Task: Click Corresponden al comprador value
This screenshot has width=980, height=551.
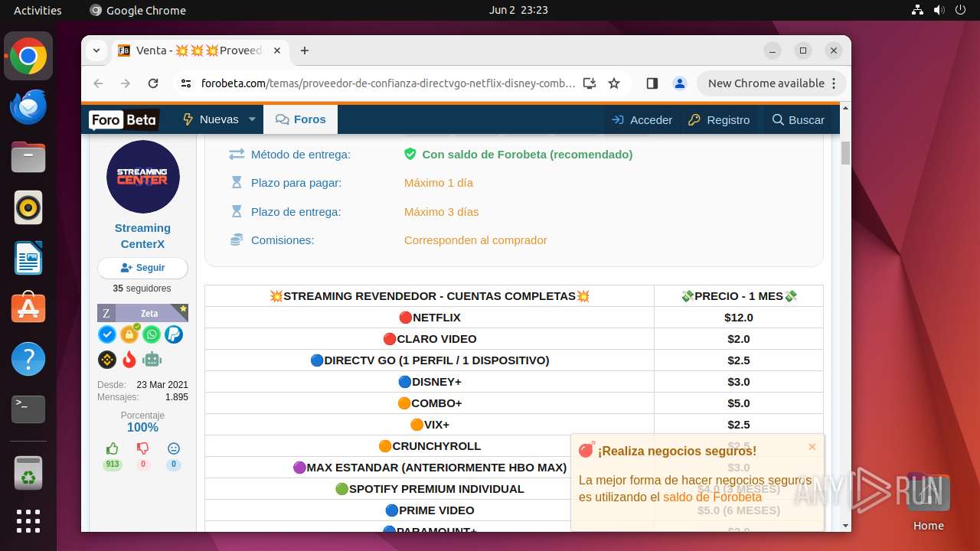Action: (x=475, y=240)
